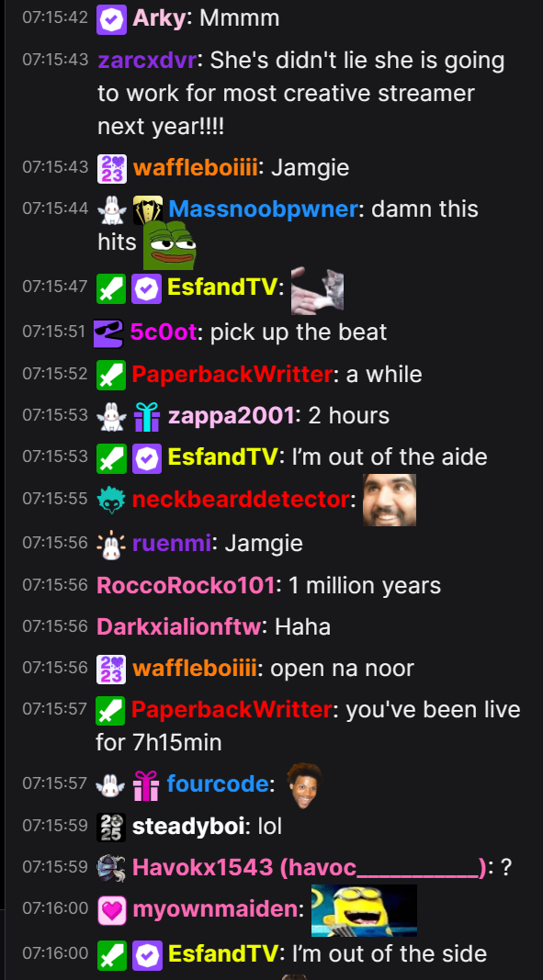The height and width of the screenshot is (980, 543).
Task: Click the smiling face emote from fourcode
Action: pyautogui.click(x=304, y=785)
